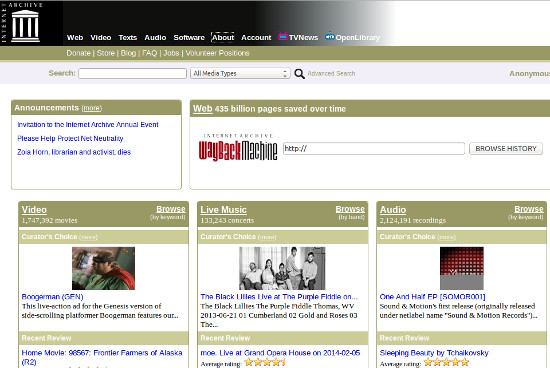Open the Video section heading
Image resolution: width=550 pixels, height=368 pixels.
pos(34,210)
